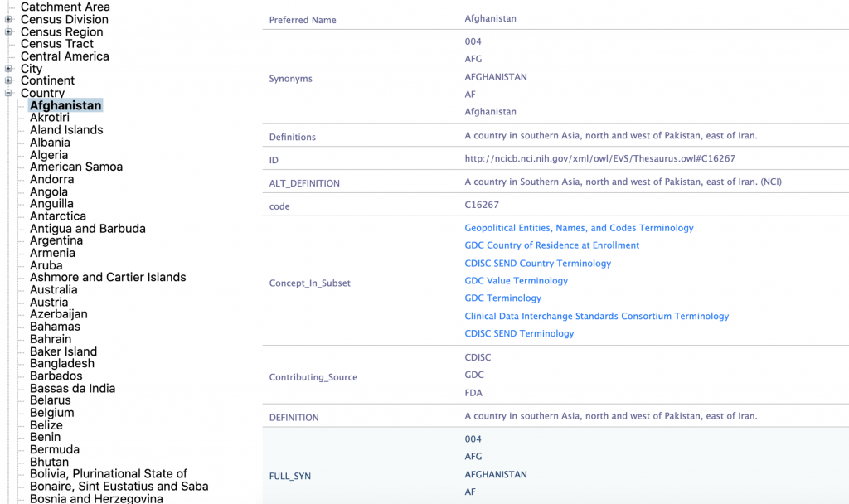Select Baker Island in the tree

63,351
